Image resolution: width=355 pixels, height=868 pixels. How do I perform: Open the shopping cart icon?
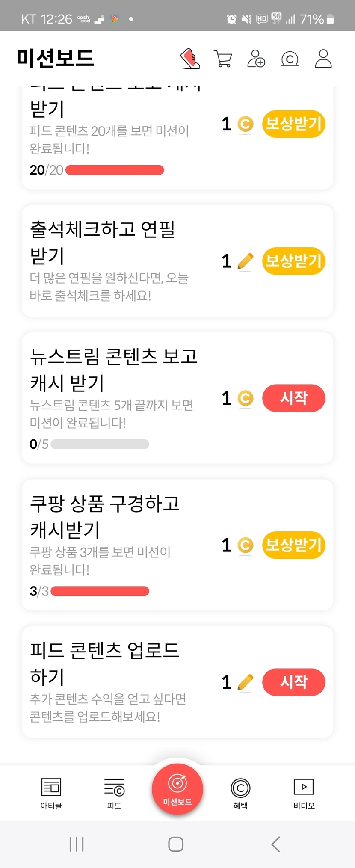click(223, 59)
